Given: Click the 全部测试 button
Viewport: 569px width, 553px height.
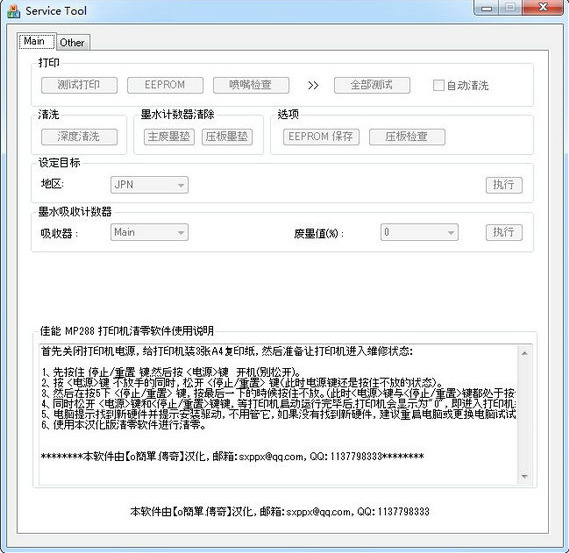Looking at the screenshot, I should pos(372,85).
